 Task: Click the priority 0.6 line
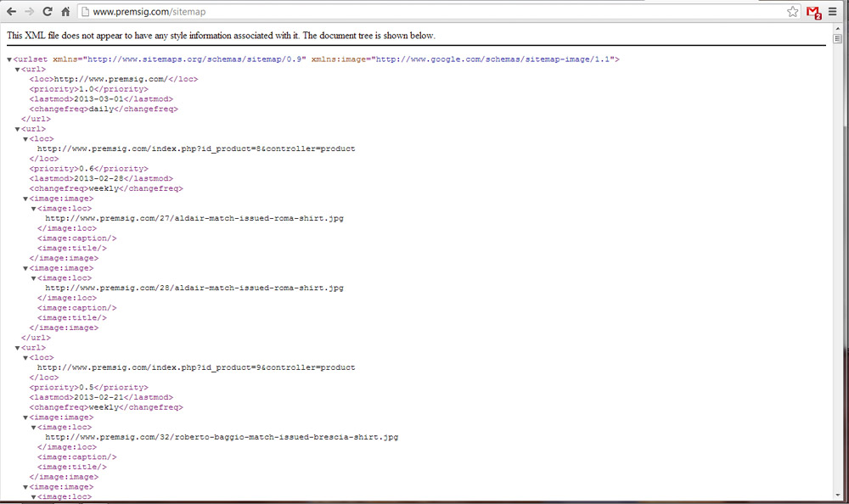89,169
